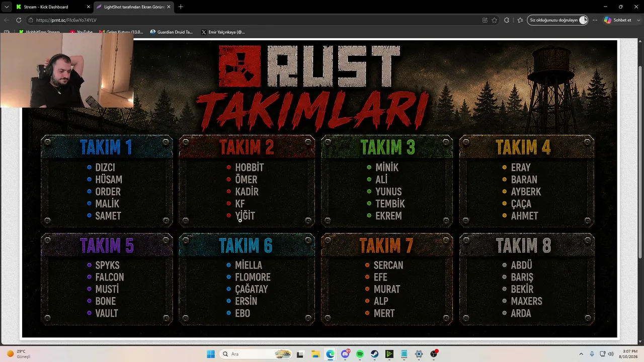Click the taskbar Ara search box
This screenshot has width=644, height=362.
pos(256,354)
